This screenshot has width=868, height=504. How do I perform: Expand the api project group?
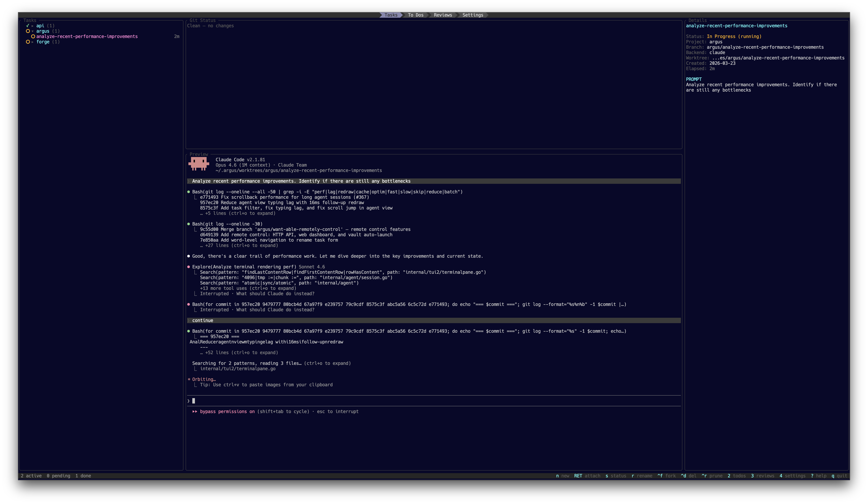tap(33, 26)
